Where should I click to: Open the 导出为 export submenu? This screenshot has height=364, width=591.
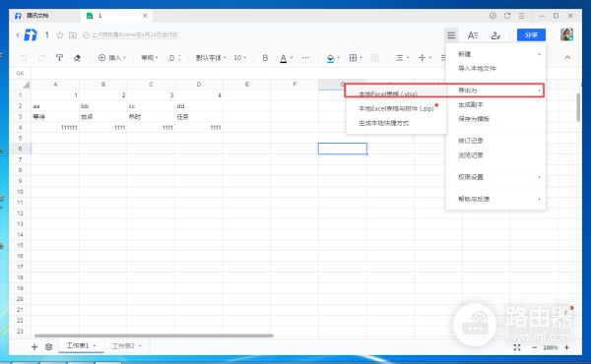click(x=495, y=91)
